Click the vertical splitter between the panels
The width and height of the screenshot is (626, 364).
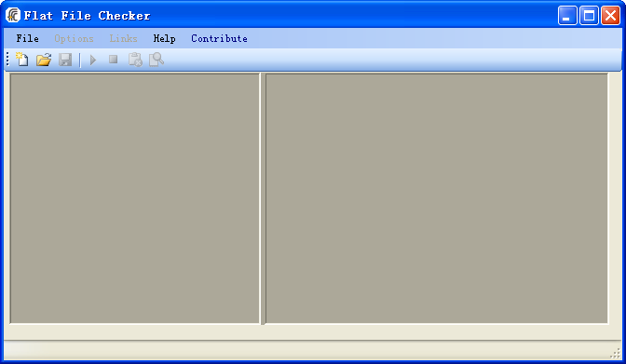263,198
